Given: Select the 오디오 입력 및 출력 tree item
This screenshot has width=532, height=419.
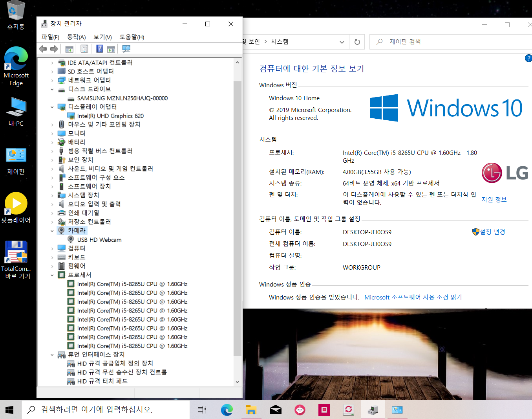Looking at the screenshot, I should click(x=94, y=204).
